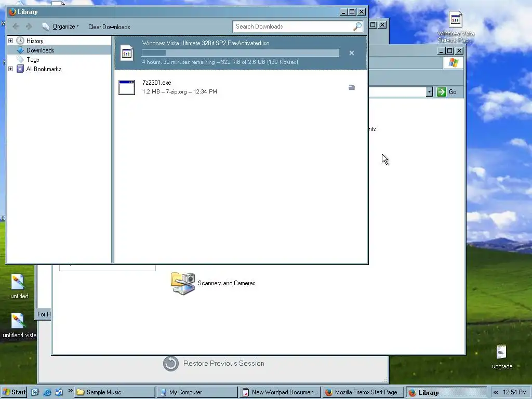This screenshot has height=399, width=532.
Task: Cancel the Windows Vista ISO download
Action: (x=352, y=53)
